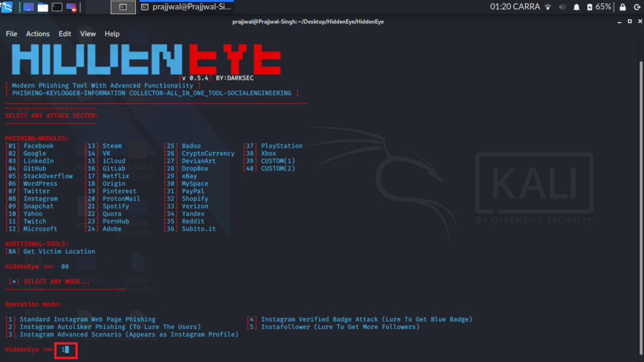Click the "[07] Twitter" entry
This screenshot has height=362, width=644.
click(27, 191)
